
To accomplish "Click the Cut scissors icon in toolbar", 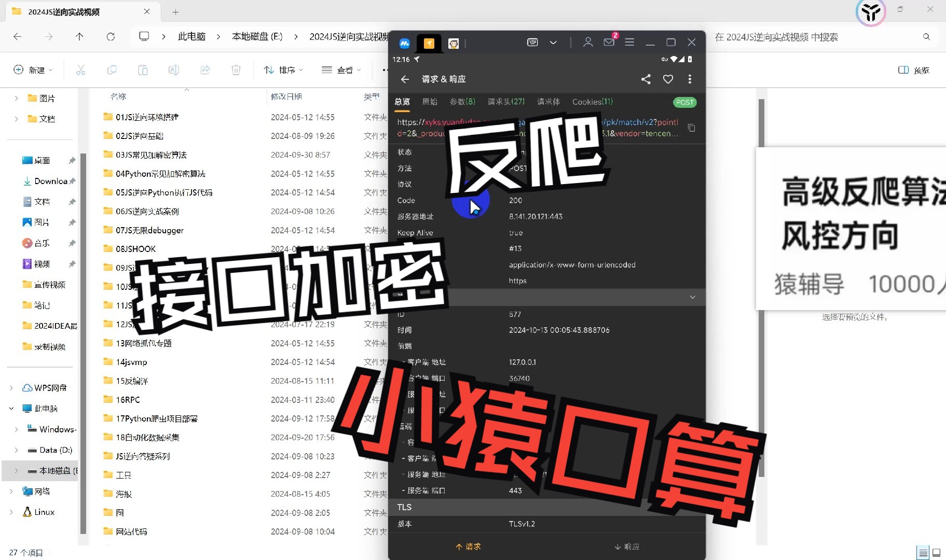I will (x=80, y=70).
